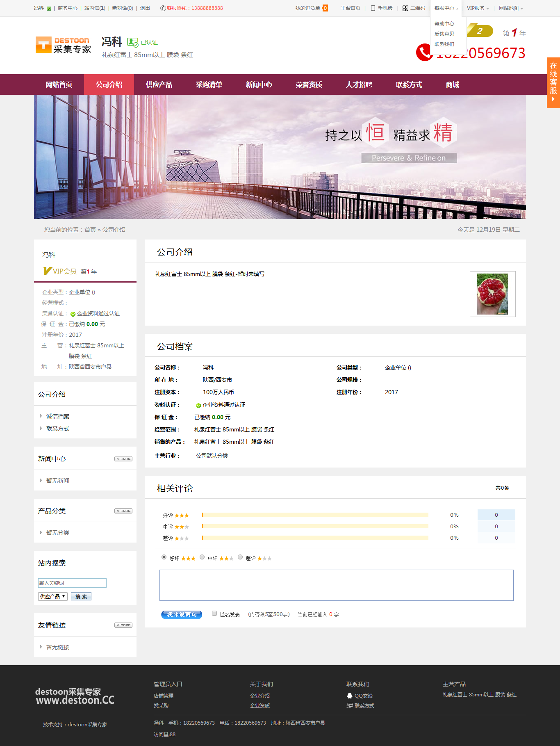Open the 联系方式 navigation tab
The height and width of the screenshot is (746, 560).
coord(409,85)
